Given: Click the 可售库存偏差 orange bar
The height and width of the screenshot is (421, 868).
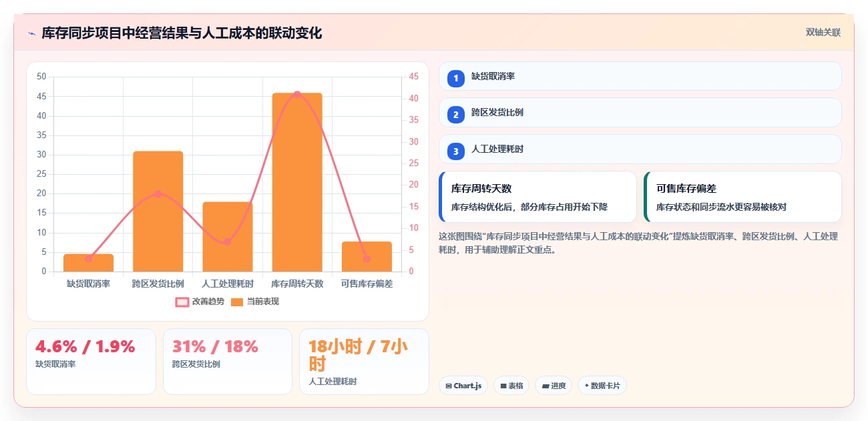Looking at the screenshot, I should [367, 257].
